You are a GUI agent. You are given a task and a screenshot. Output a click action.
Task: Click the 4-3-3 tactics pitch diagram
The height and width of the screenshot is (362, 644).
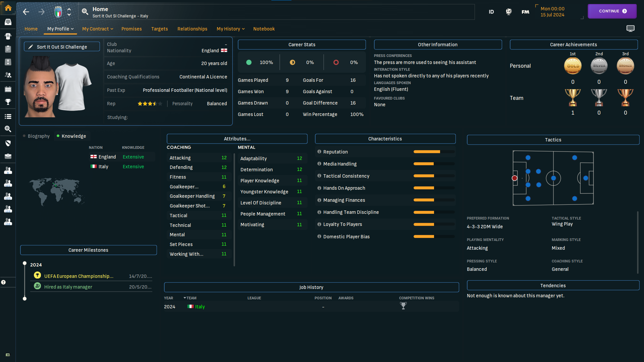click(x=553, y=178)
